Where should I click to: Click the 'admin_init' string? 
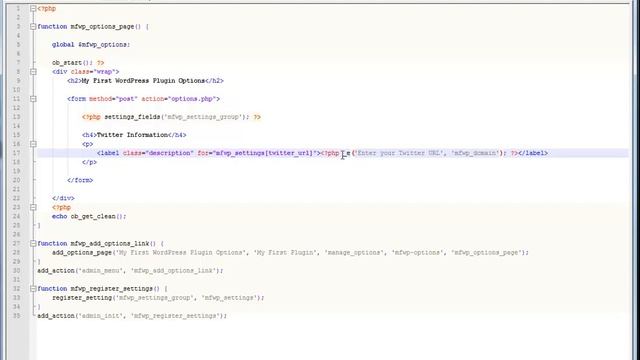tap(100, 316)
